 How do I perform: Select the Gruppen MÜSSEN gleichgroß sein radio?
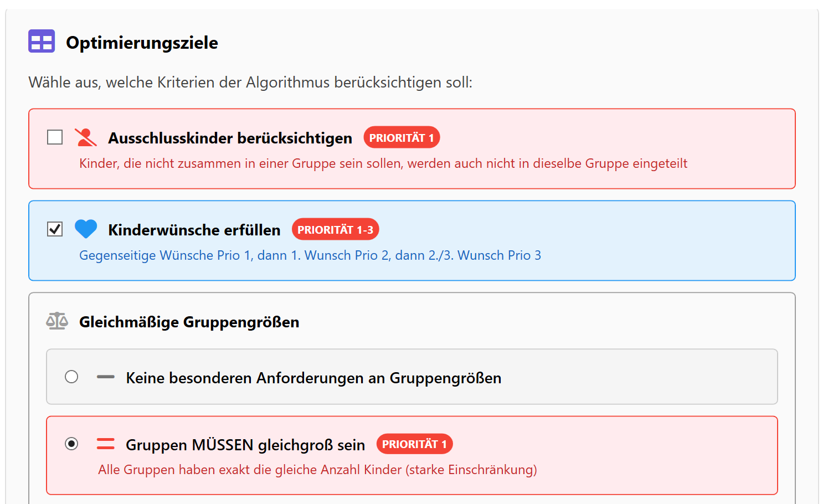(x=71, y=444)
